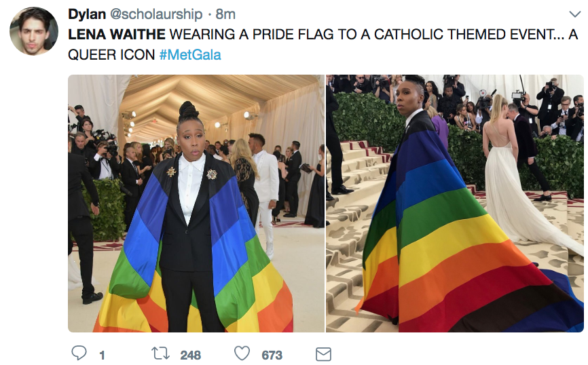The height and width of the screenshot is (365, 588).
Task: Open tweet via QUEER ICON text line
Action: pos(111,55)
